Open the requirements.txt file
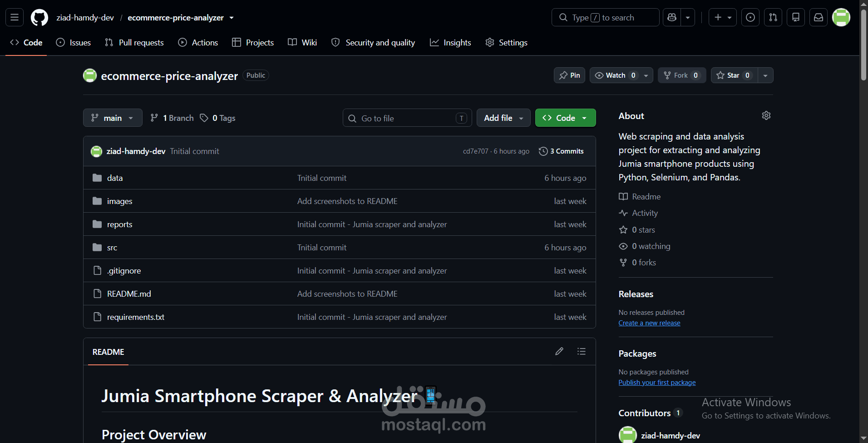The image size is (868, 443). coord(136,317)
